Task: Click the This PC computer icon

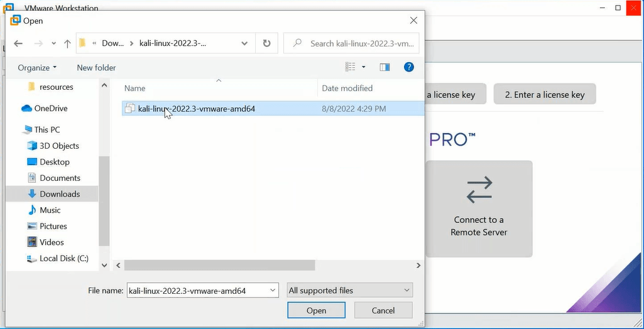Action: click(x=27, y=129)
